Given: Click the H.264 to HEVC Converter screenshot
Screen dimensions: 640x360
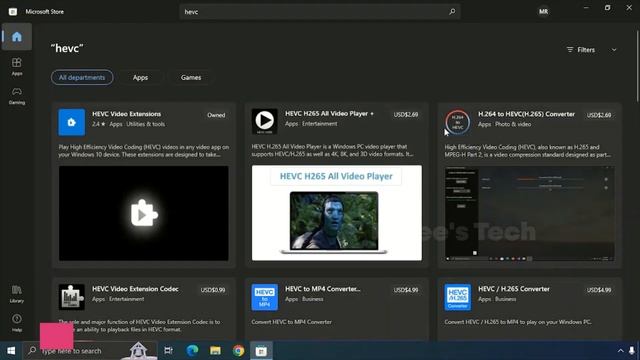Looking at the screenshot, I should (529, 213).
